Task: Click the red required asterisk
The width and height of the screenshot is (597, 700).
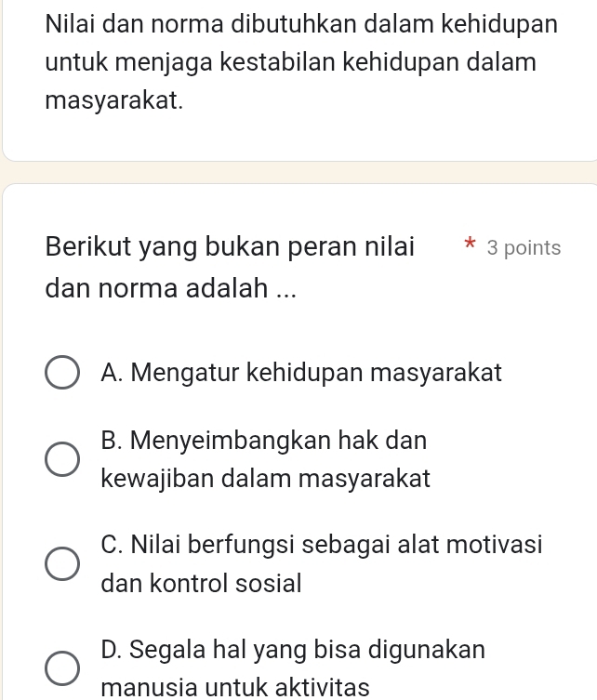Action: coord(470,244)
